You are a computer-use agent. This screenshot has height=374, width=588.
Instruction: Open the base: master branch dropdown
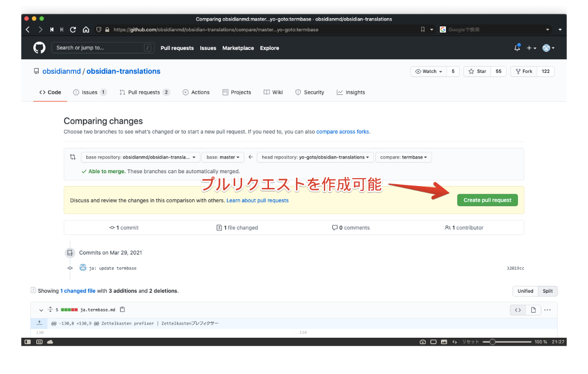click(223, 157)
